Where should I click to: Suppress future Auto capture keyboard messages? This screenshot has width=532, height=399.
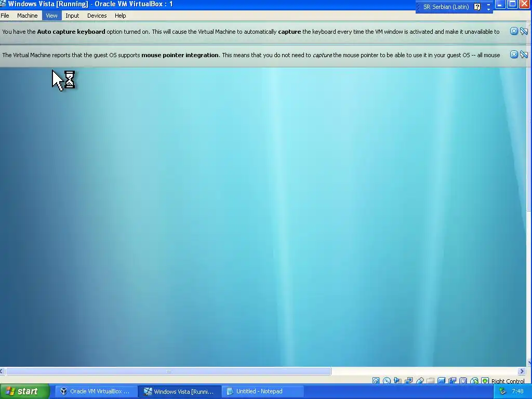524,31
